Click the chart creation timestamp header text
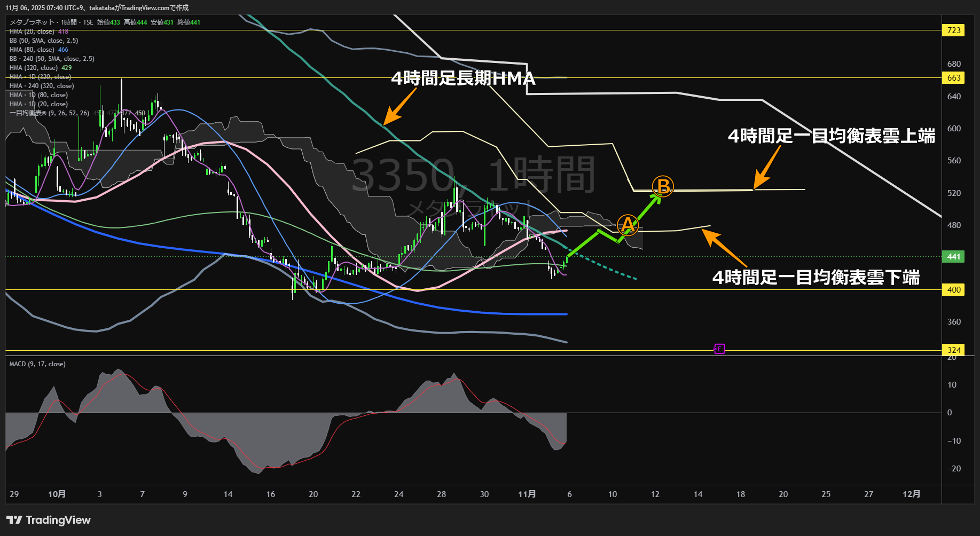The width and height of the screenshot is (980, 536). [97, 8]
